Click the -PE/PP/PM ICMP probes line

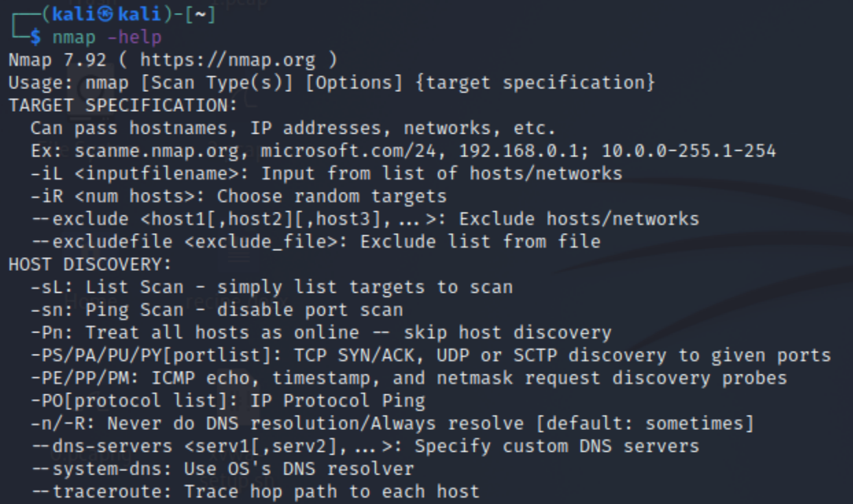(x=409, y=378)
